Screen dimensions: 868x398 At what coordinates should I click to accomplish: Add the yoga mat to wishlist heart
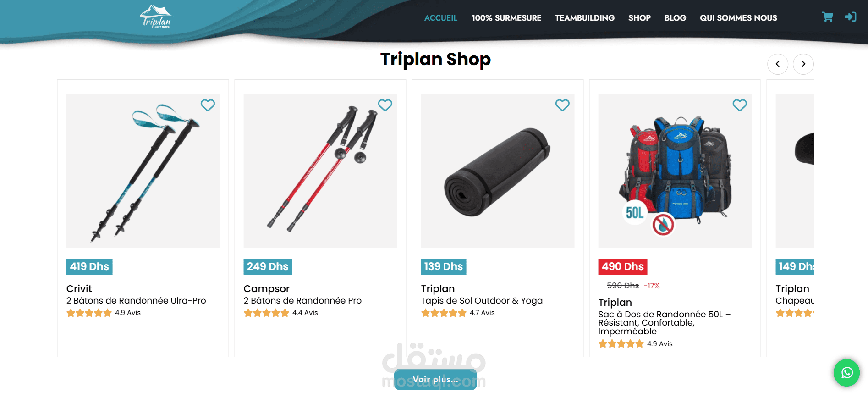tap(562, 105)
